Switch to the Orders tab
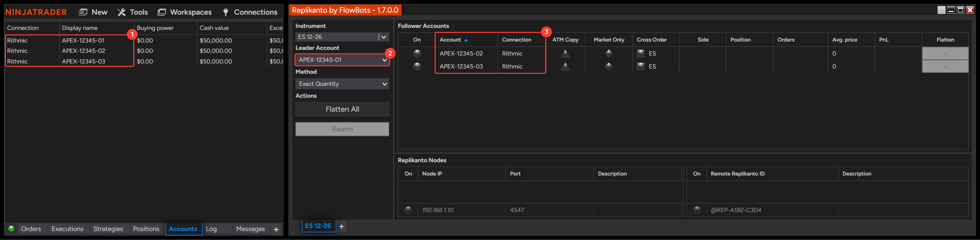This screenshot has height=240, width=980. [x=31, y=229]
